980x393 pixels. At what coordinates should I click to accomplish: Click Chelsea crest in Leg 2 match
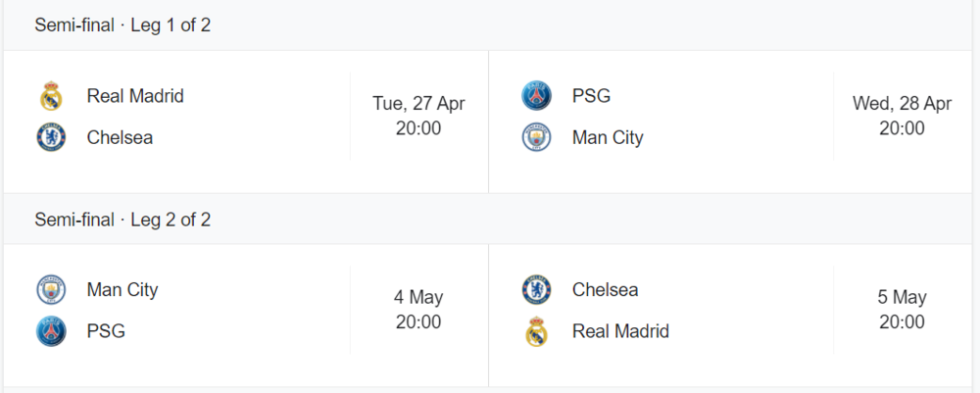pyautogui.click(x=536, y=290)
